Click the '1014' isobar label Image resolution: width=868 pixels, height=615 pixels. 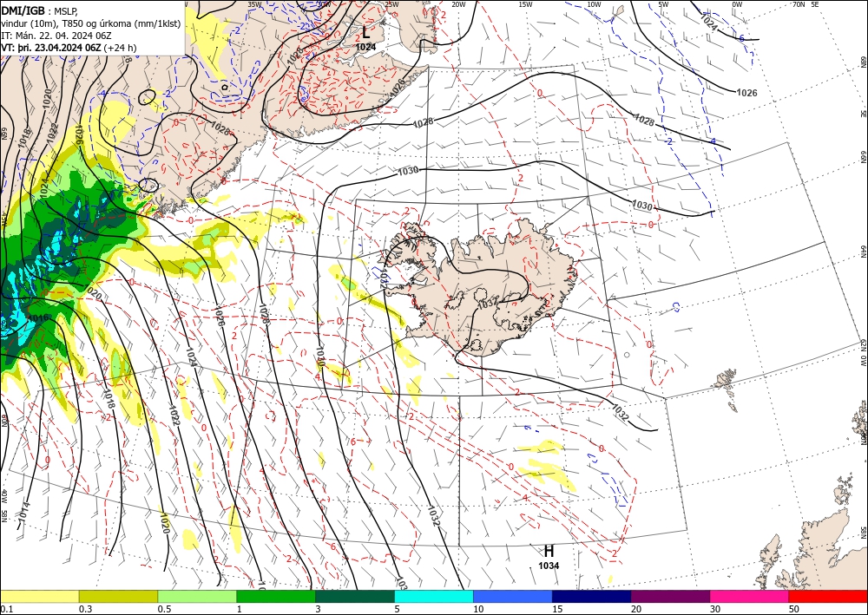[x=23, y=512]
